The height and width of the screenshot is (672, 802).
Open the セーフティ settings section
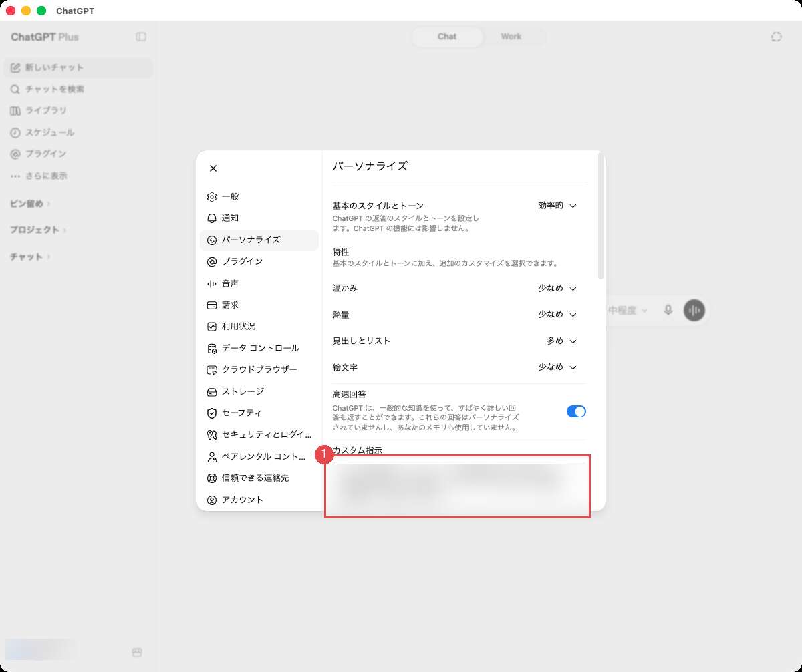click(259, 413)
